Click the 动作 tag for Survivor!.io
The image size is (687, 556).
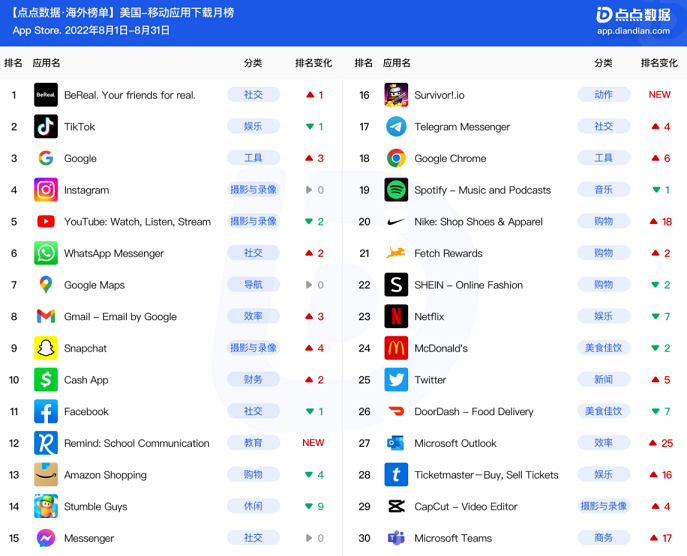[604, 95]
